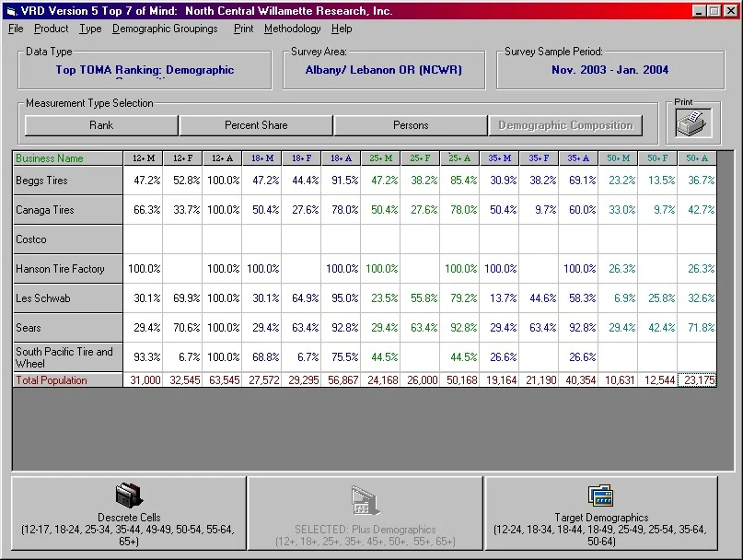Open the File menu
Image resolution: width=743 pixels, height=560 pixels.
coord(16,29)
